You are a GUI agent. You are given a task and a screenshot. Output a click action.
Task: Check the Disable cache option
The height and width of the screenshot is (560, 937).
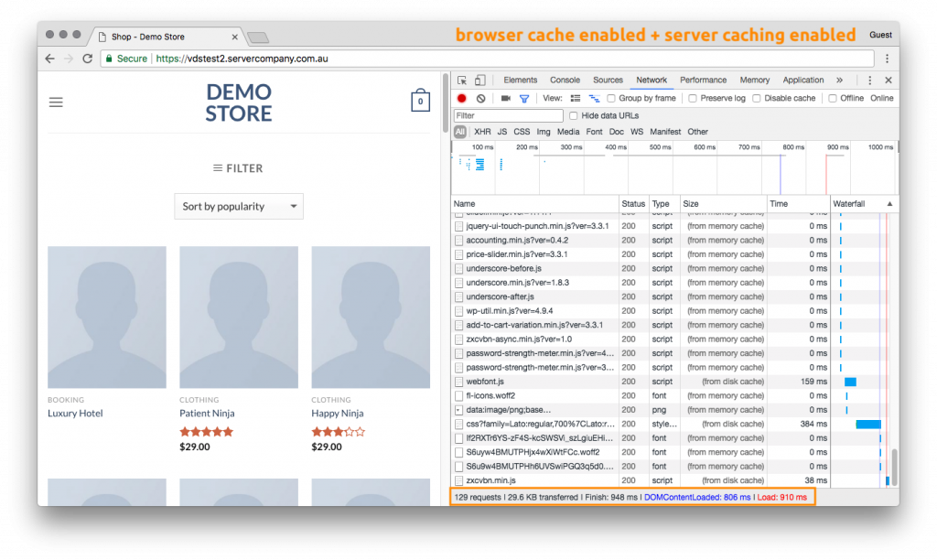757,98
